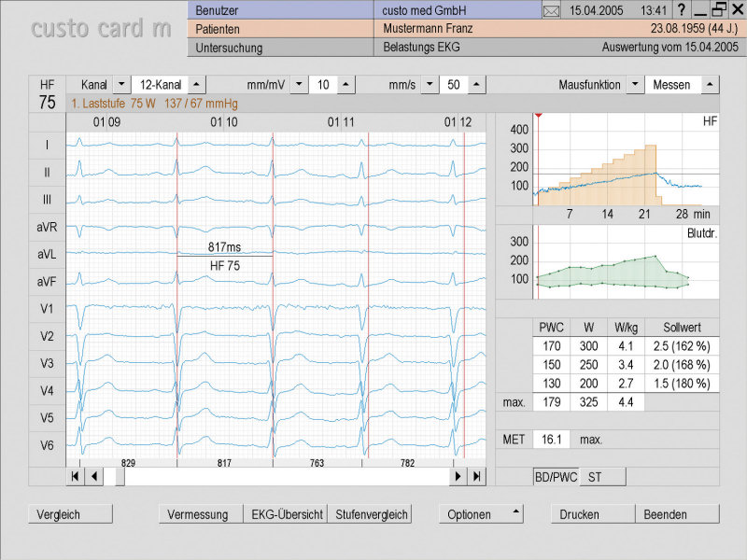Screen dimensions: 747x560
Task: Open Mausfunktion dropdown arrow
Action: [635, 85]
